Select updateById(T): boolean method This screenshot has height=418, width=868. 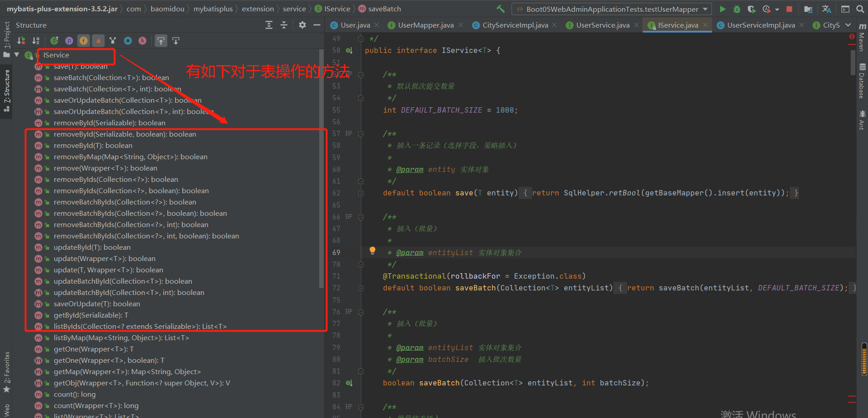tap(92, 247)
